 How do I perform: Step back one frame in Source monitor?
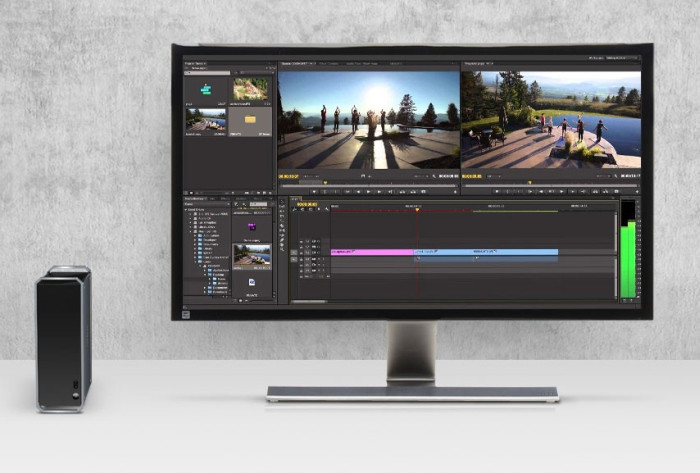[x=358, y=191]
